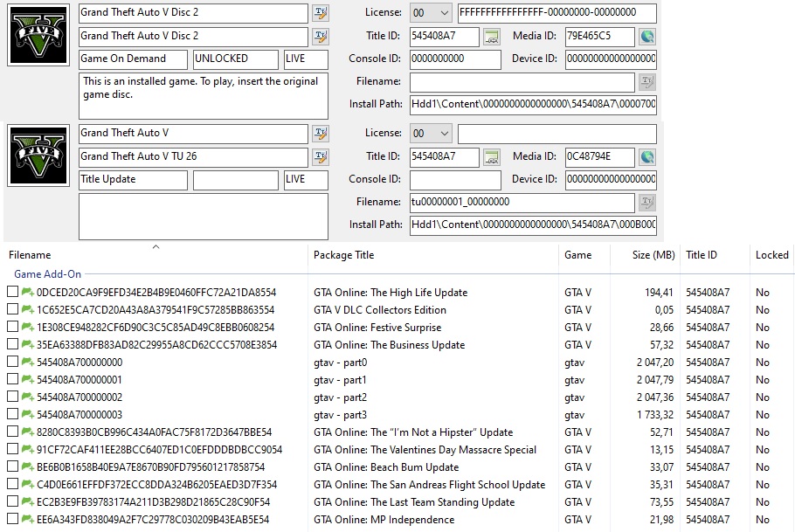Collapse the Game Add-On group

48,273
